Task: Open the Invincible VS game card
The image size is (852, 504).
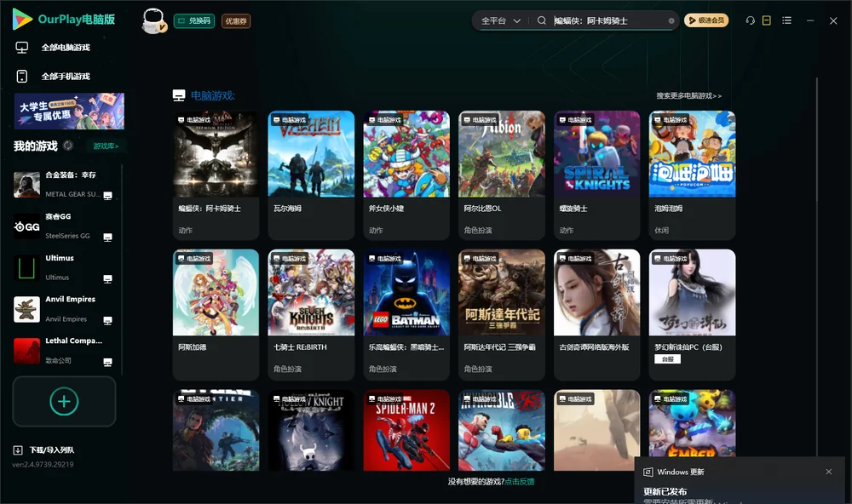Action: coord(502,430)
